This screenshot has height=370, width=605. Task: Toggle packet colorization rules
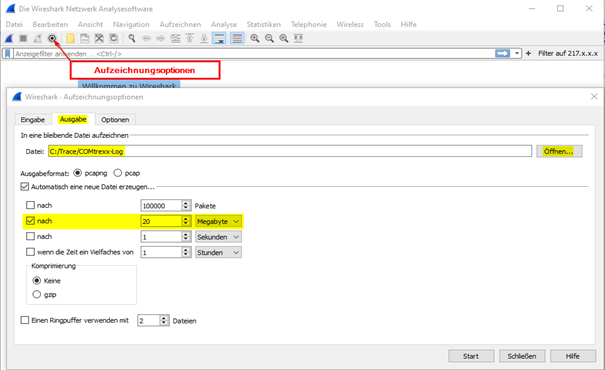click(x=237, y=38)
